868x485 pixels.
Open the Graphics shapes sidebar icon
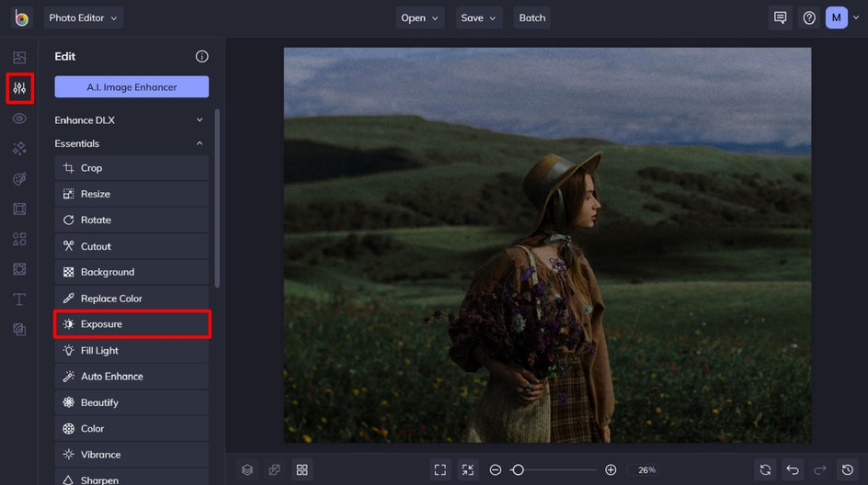pos(19,239)
